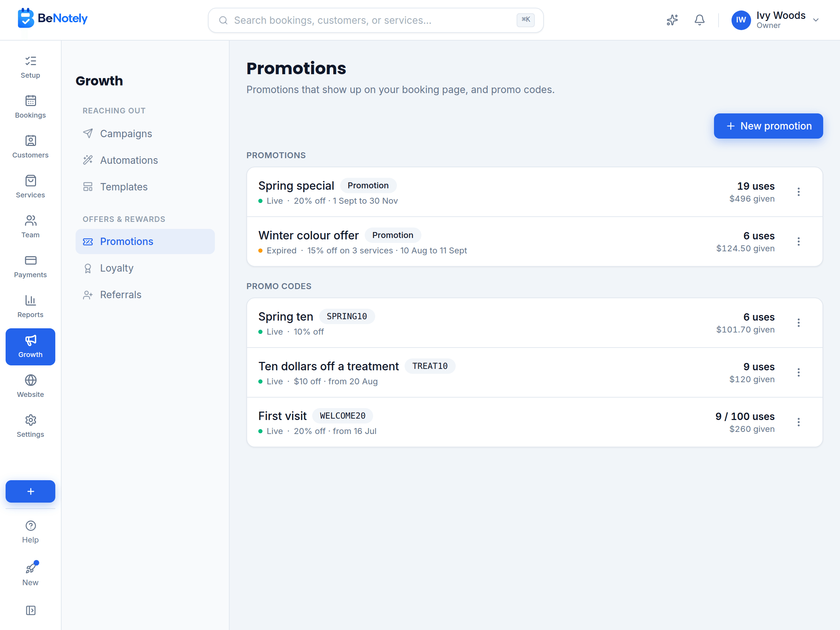Open Automations in Growth menu
This screenshot has height=630, width=840.
[x=145, y=160]
